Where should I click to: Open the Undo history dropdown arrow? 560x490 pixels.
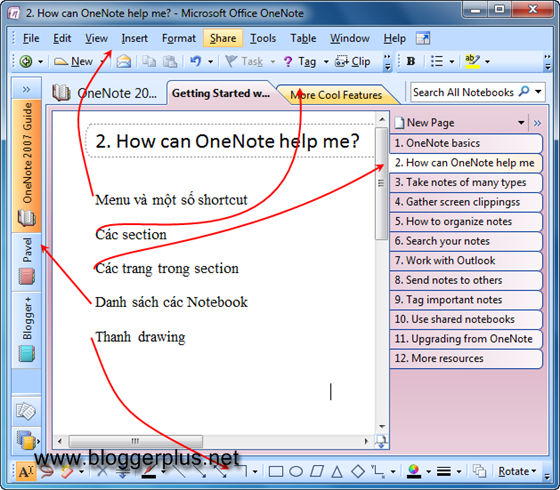210,62
